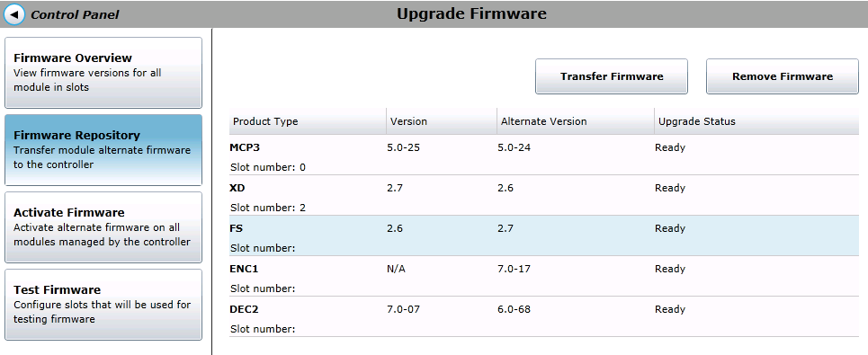
Task: Go to the Activate Firmware section
Action: coord(103,227)
